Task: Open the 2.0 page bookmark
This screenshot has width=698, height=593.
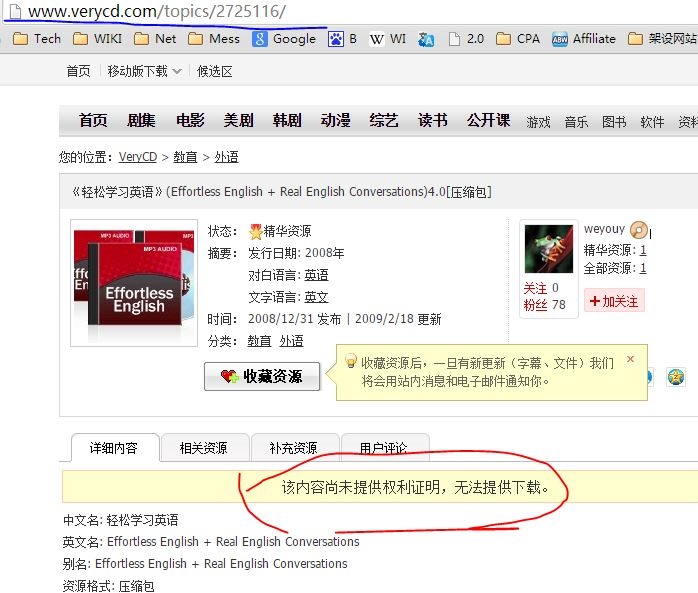Action: [x=466, y=39]
